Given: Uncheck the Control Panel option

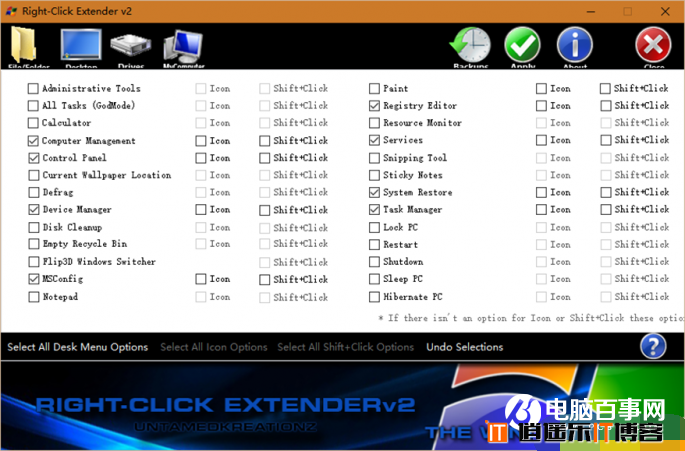Looking at the screenshot, I should [34, 158].
